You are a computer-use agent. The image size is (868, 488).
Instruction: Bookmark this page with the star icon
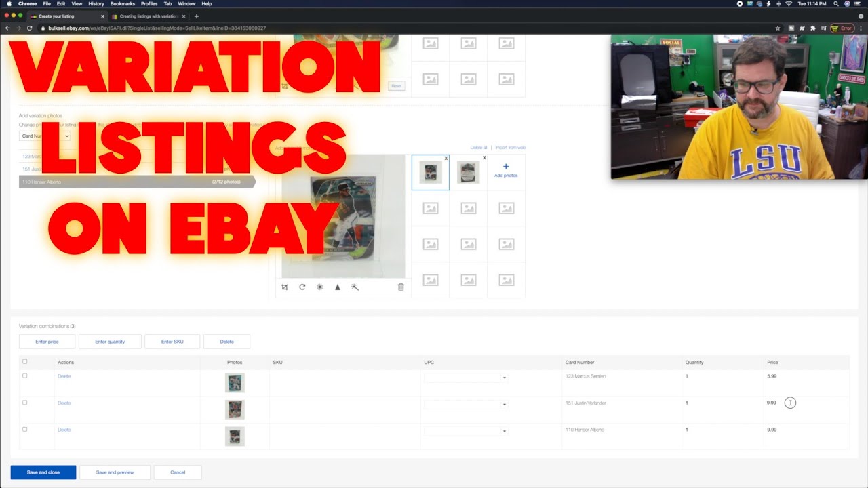pos(778,28)
